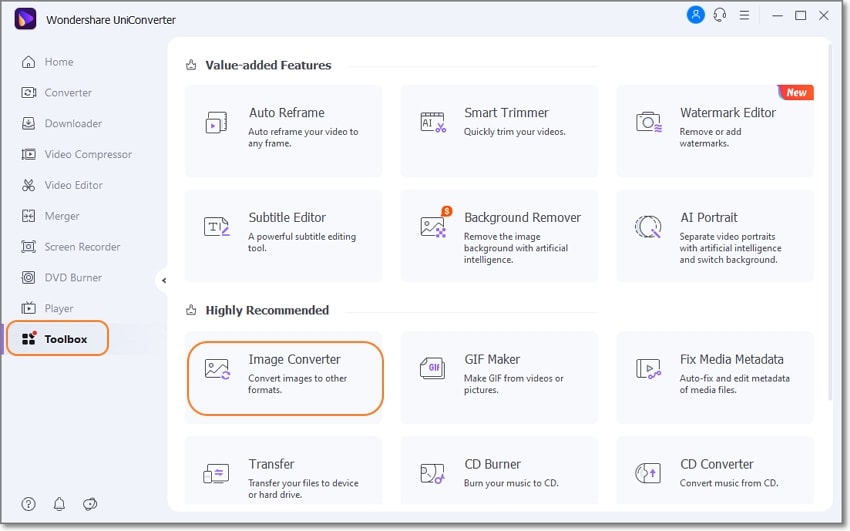The width and height of the screenshot is (850, 531).
Task: Click the New badge on Watermark Editor
Action: [795, 92]
